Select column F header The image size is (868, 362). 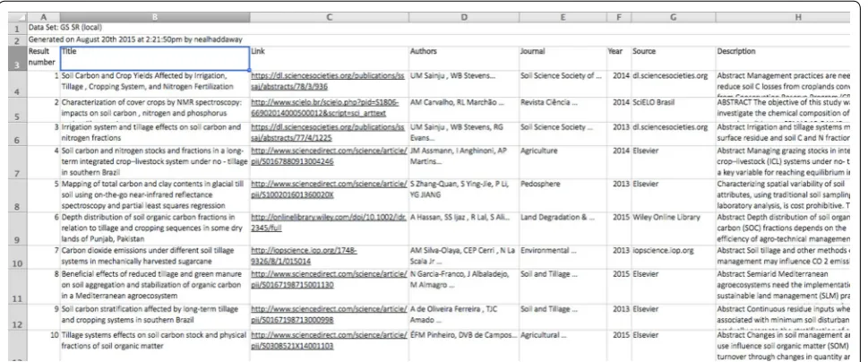coord(618,17)
